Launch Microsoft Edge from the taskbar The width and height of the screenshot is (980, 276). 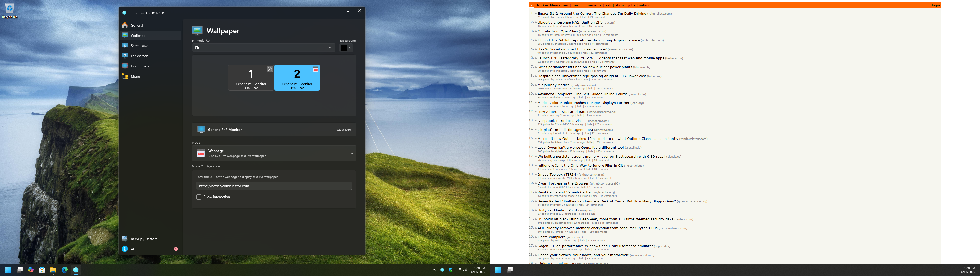pos(64,270)
